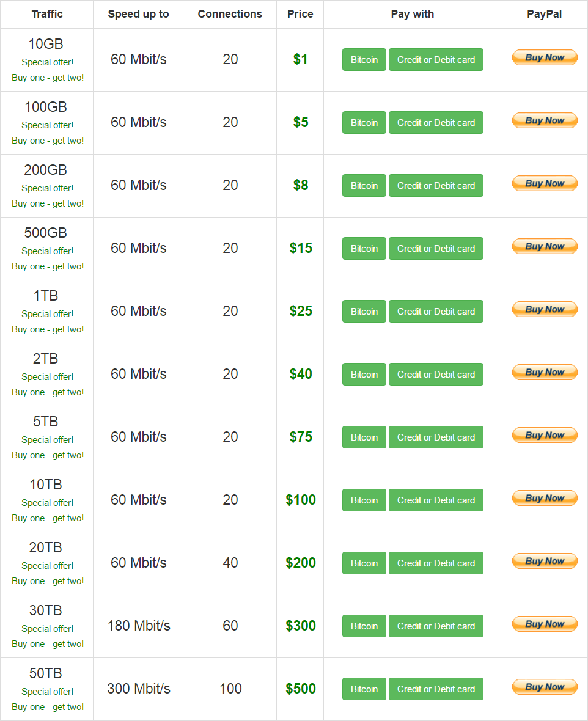Image resolution: width=588 pixels, height=721 pixels.
Task: Pay with Bitcoin for the 20TB plan
Action: point(364,563)
